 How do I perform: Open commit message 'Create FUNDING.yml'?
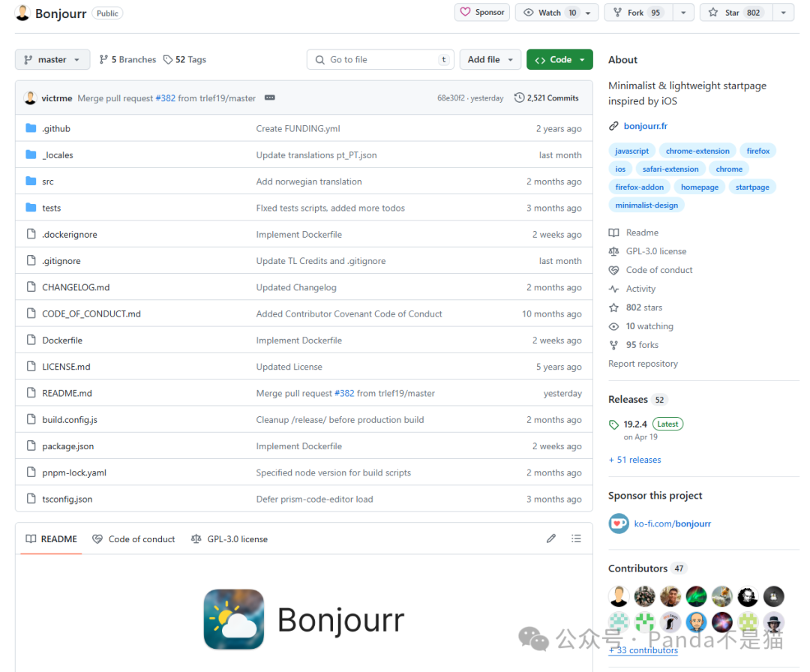pyautogui.click(x=298, y=128)
